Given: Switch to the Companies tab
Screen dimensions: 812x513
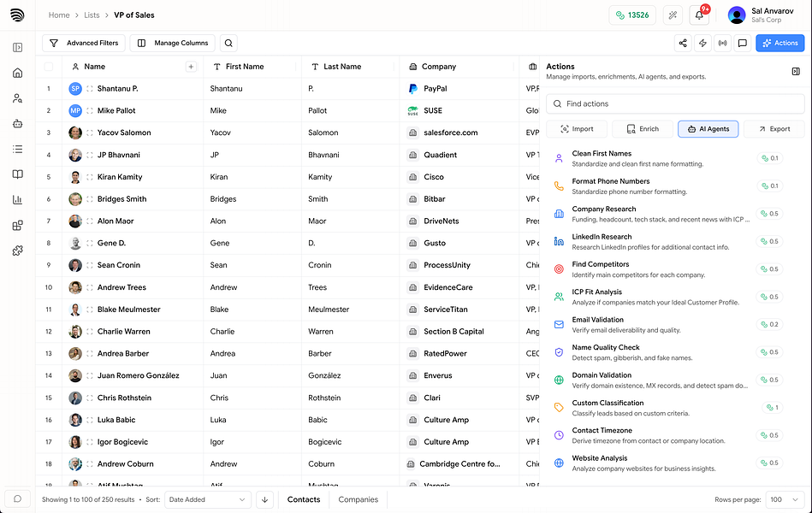Looking at the screenshot, I should 359,499.
